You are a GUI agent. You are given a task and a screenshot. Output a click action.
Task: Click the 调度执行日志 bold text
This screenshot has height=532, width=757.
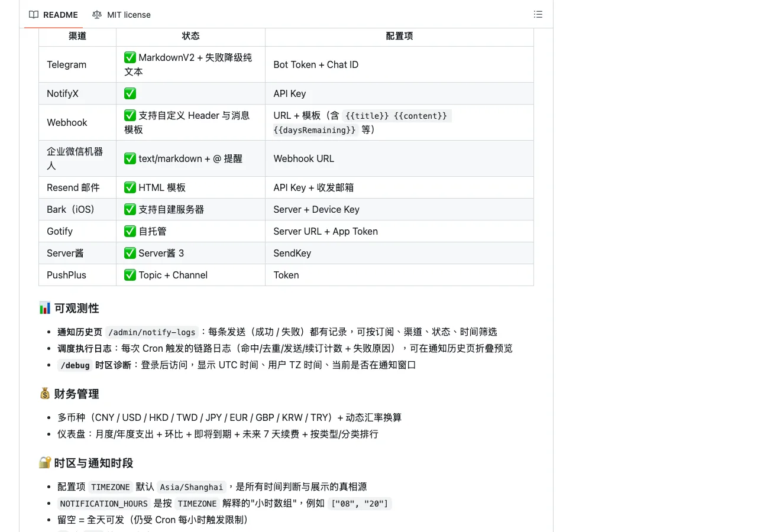(x=84, y=348)
